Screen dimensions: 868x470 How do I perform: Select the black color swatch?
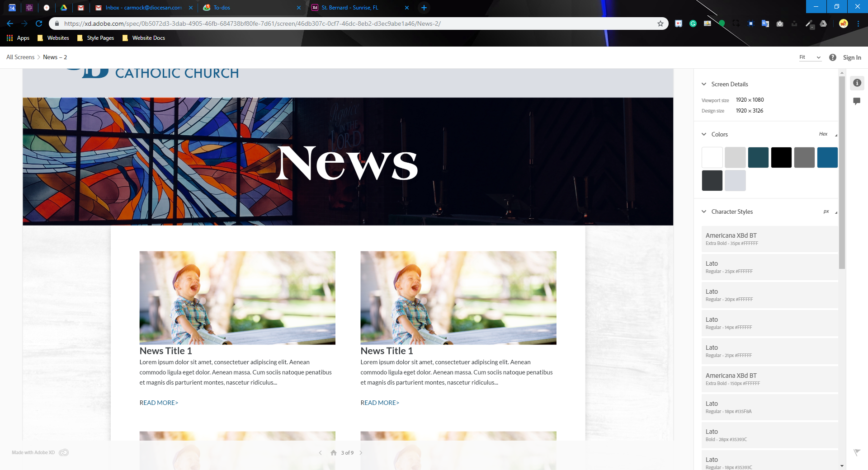click(781, 157)
